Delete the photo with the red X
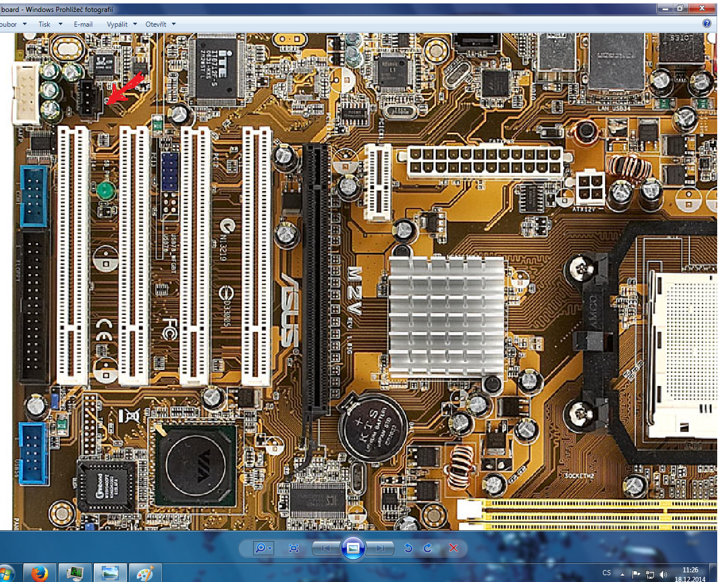The height and width of the screenshot is (582, 728). 453,548
